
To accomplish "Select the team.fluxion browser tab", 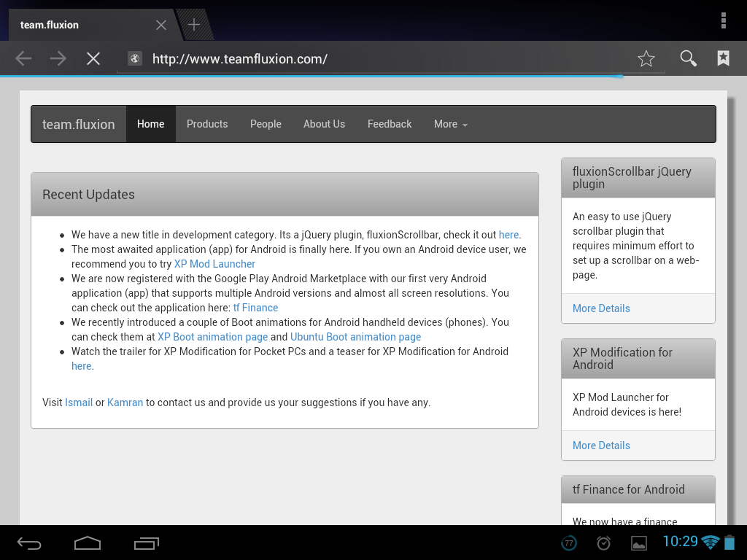I will click(x=93, y=25).
